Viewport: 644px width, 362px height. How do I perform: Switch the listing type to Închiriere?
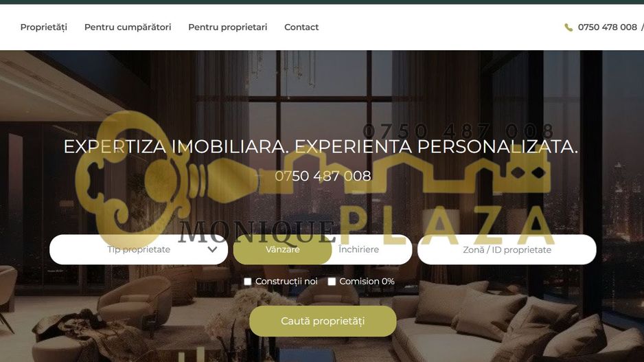point(358,249)
